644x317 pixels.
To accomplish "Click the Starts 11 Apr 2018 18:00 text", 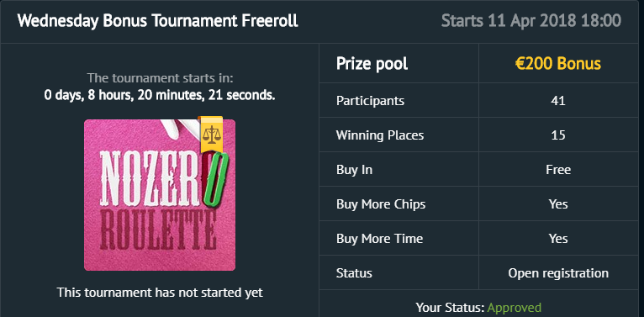I will (531, 21).
